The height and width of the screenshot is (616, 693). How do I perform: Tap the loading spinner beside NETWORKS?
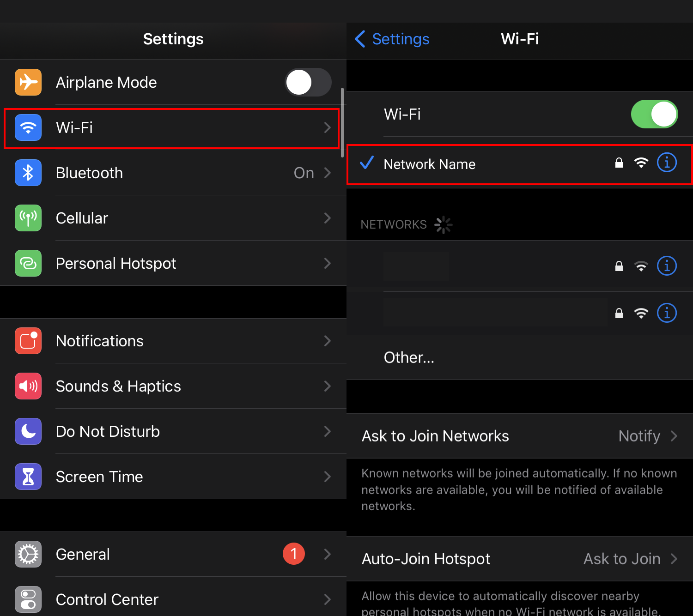tap(443, 225)
